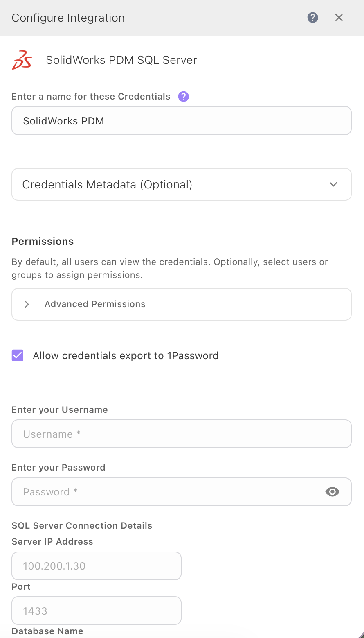
Task: Click the Server IP Address field
Action: click(x=97, y=566)
